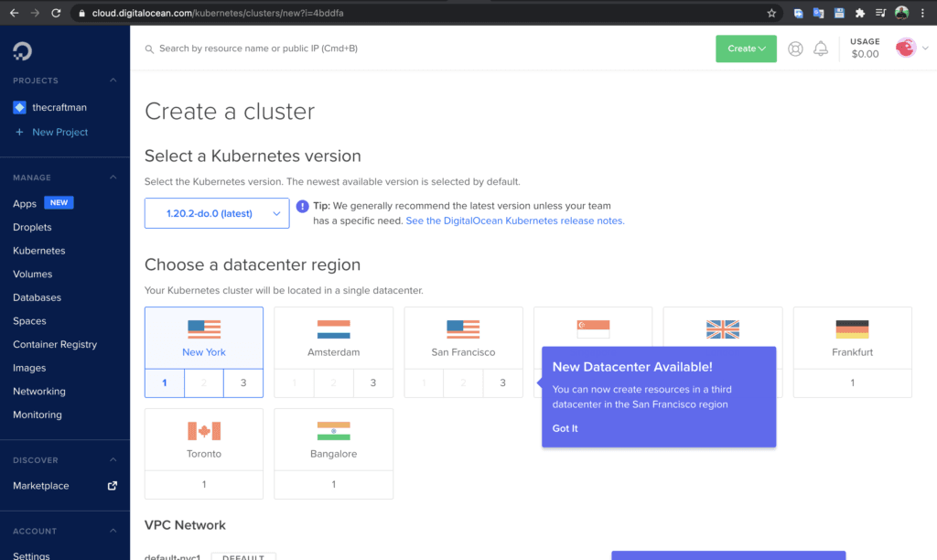Open Spaces in the sidebar

tap(29, 321)
